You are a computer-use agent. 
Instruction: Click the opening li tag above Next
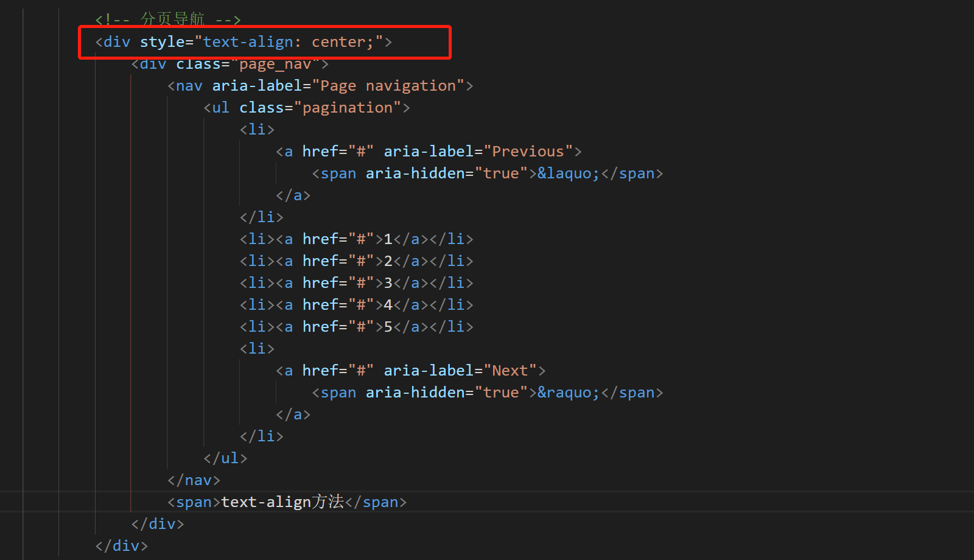coord(257,349)
